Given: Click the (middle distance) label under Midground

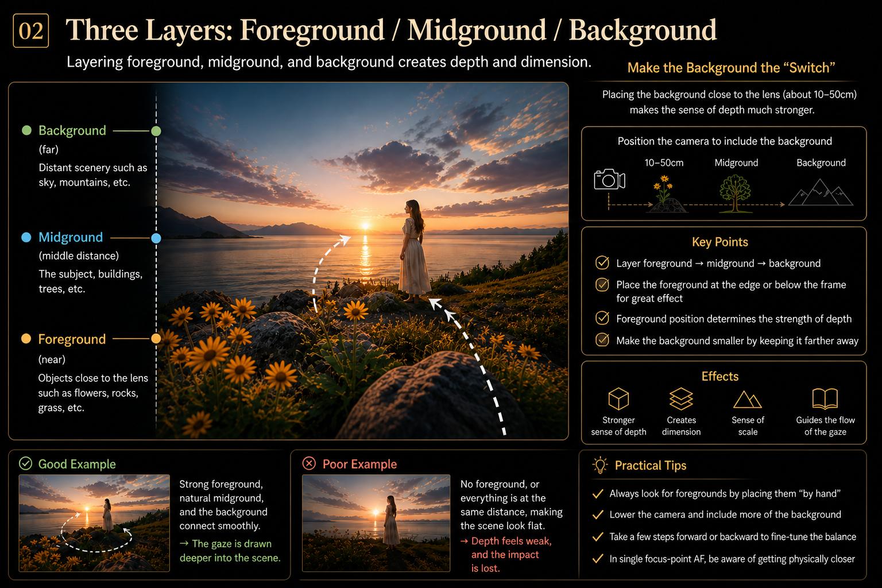Looking at the screenshot, I should coord(79,256).
